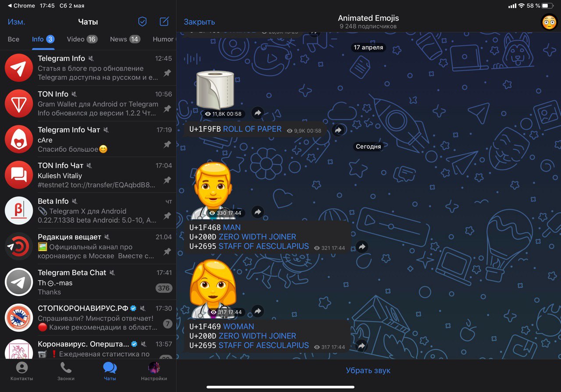This screenshot has width=561, height=392.
Task: Open Beta Info channel avatar
Action: click(x=19, y=211)
